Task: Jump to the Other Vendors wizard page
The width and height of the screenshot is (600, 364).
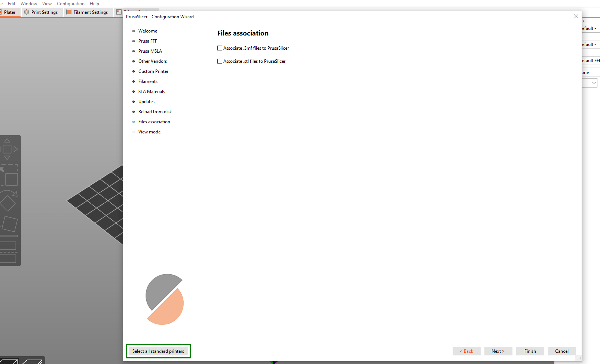Action: [x=153, y=61]
